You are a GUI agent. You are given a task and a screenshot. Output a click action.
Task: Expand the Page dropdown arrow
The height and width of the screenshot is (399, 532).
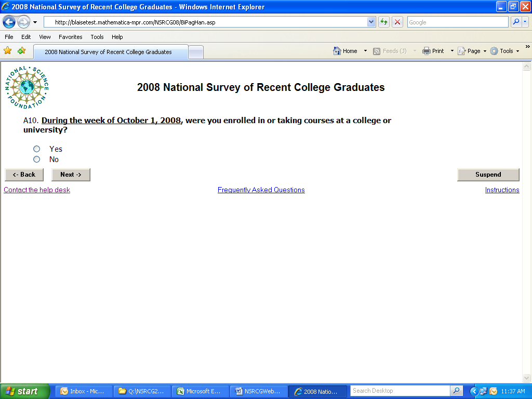pos(485,51)
